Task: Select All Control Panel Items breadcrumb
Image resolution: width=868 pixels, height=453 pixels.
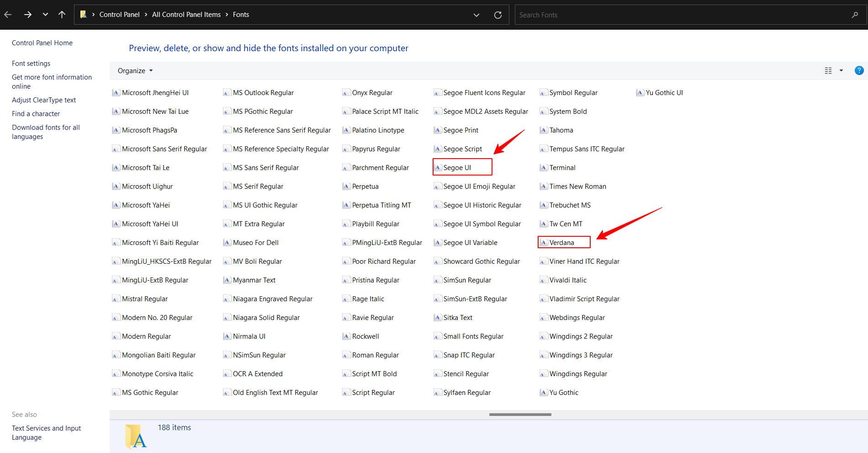Action: coord(186,15)
